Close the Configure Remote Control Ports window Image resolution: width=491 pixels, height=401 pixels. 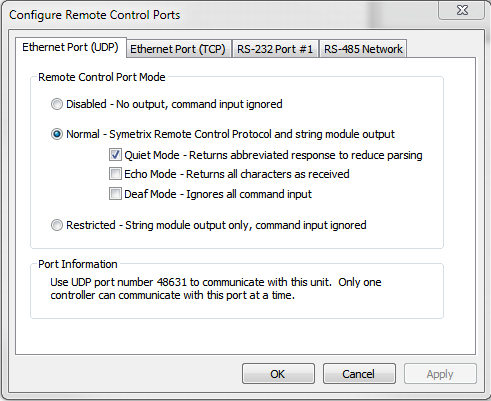coord(462,10)
